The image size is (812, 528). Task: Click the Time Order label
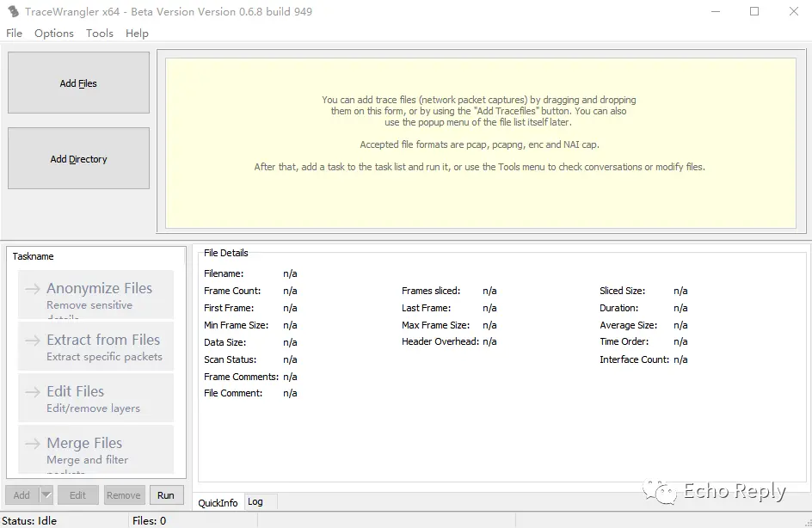[x=624, y=341]
